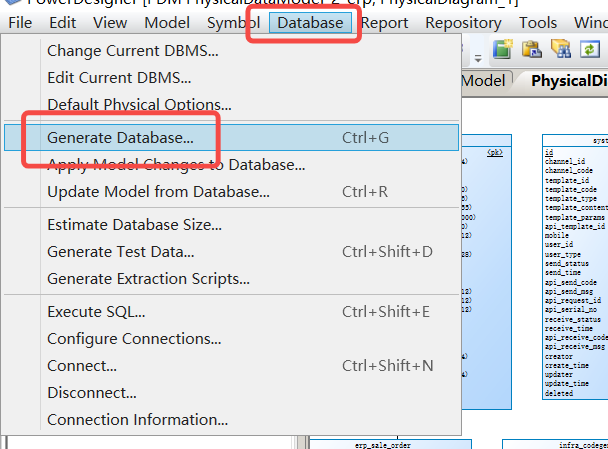The image size is (608, 449).
Task: Click the template_params column row
Action: point(574,217)
